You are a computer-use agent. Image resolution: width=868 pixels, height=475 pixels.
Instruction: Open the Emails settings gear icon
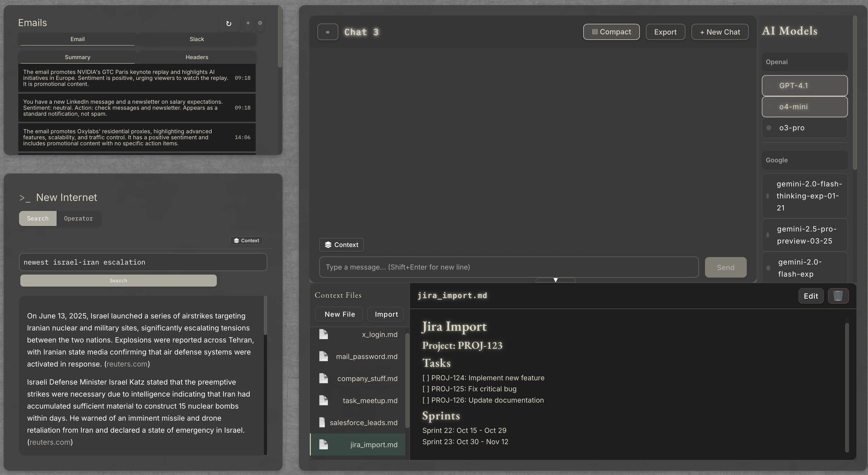click(260, 23)
